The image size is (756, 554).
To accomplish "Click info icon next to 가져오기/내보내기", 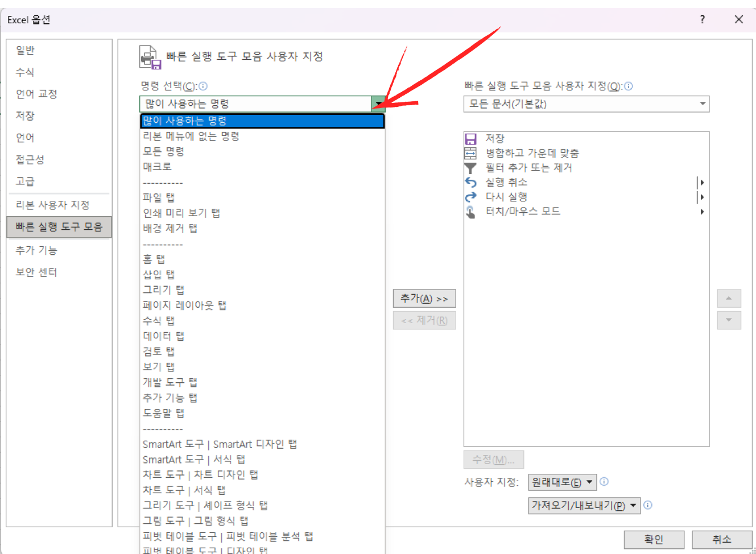I will click(x=647, y=505).
